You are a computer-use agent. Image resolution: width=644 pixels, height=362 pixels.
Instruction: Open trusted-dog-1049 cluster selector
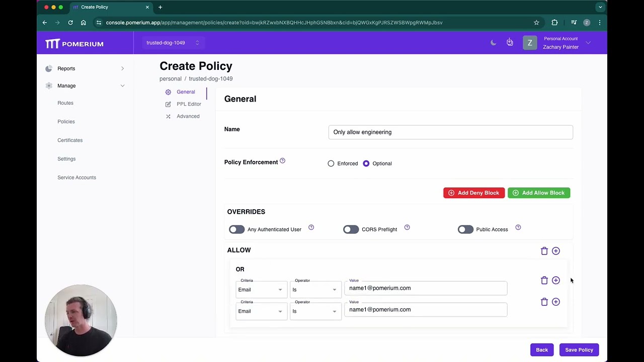pos(173,43)
